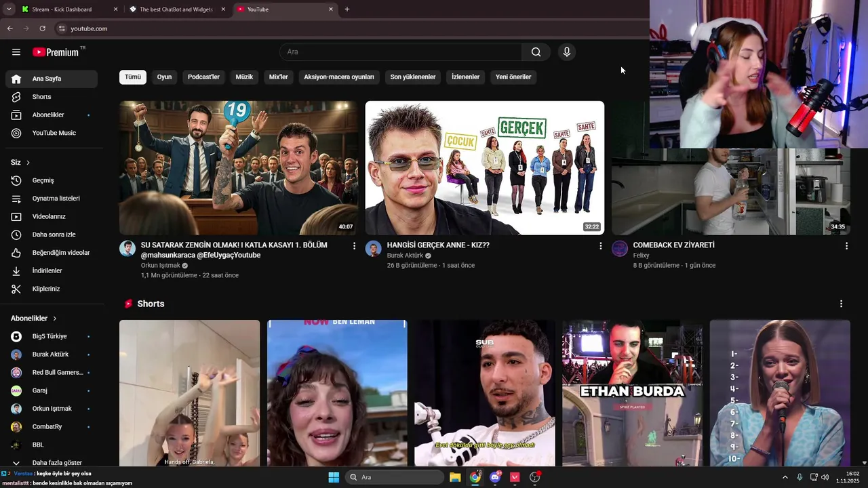Open the browser tab list dropdown
Image resolution: width=868 pixels, height=488 pixels.
point(9,9)
